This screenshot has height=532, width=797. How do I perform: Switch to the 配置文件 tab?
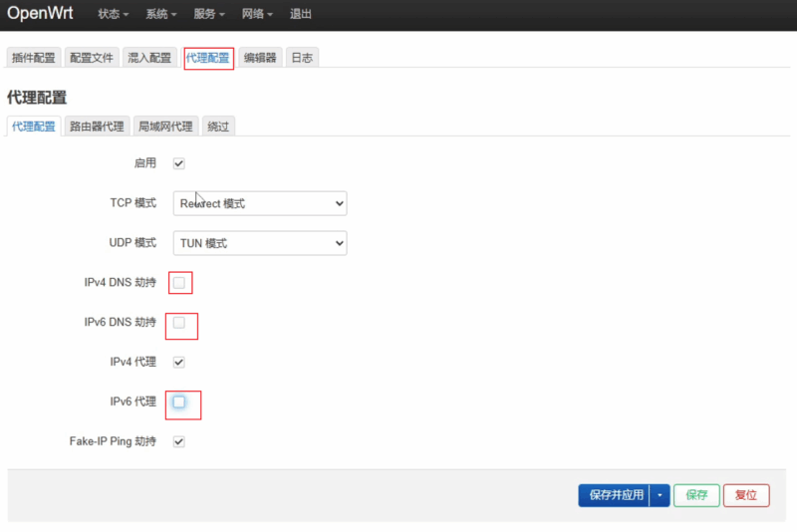click(x=93, y=58)
